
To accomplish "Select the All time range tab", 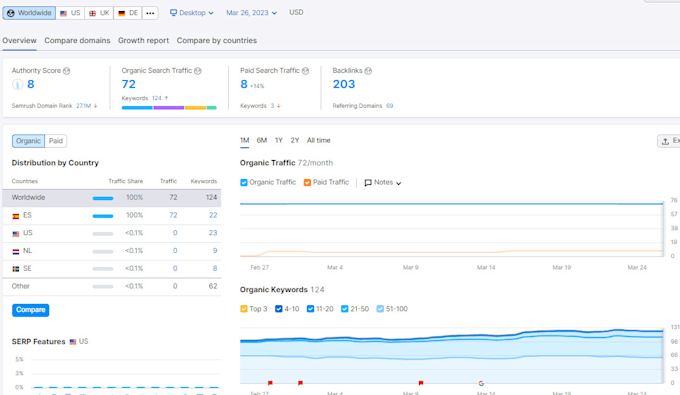I will tap(319, 140).
